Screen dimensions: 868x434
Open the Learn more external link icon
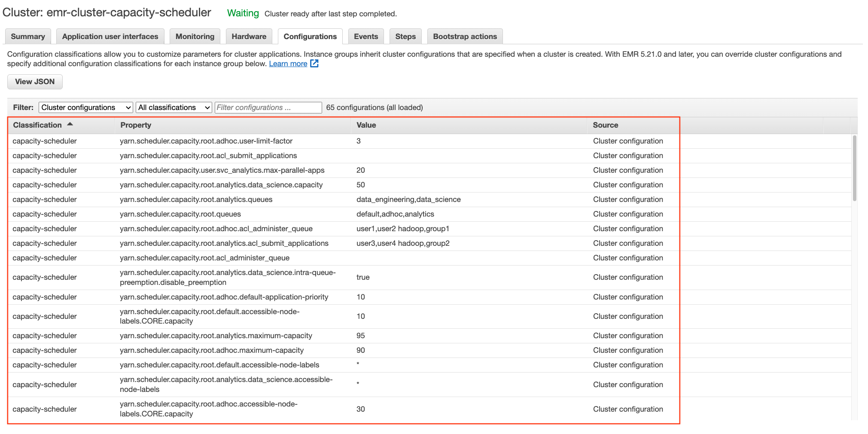point(314,63)
